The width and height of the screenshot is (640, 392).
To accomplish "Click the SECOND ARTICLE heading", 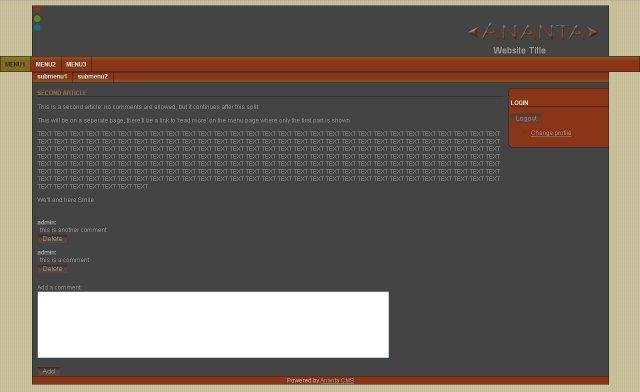I will (62, 93).
